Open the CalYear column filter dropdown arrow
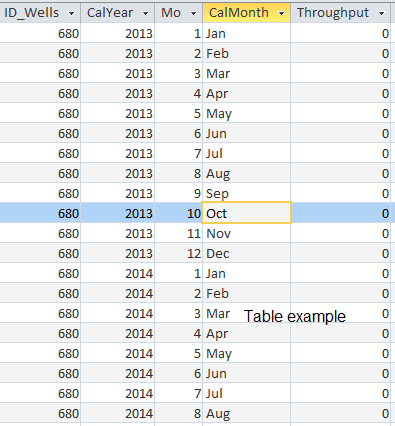Image resolution: width=395 pixels, height=426 pixels. click(x=145, y=13)
